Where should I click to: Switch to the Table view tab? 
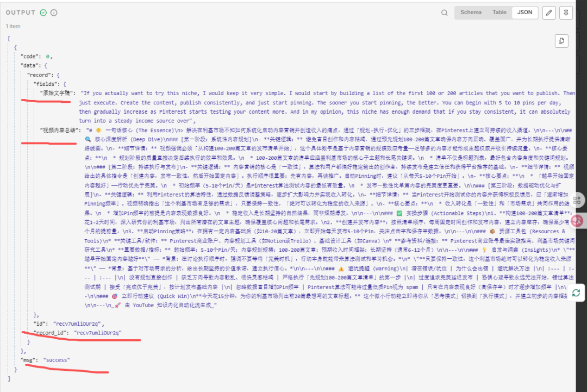tap(499, 13)
